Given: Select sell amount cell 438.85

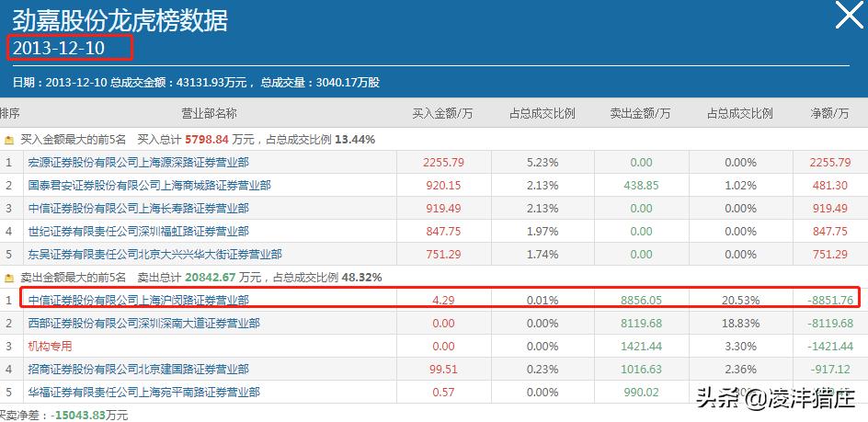Looking at the screenshot, I should (641, 186).
